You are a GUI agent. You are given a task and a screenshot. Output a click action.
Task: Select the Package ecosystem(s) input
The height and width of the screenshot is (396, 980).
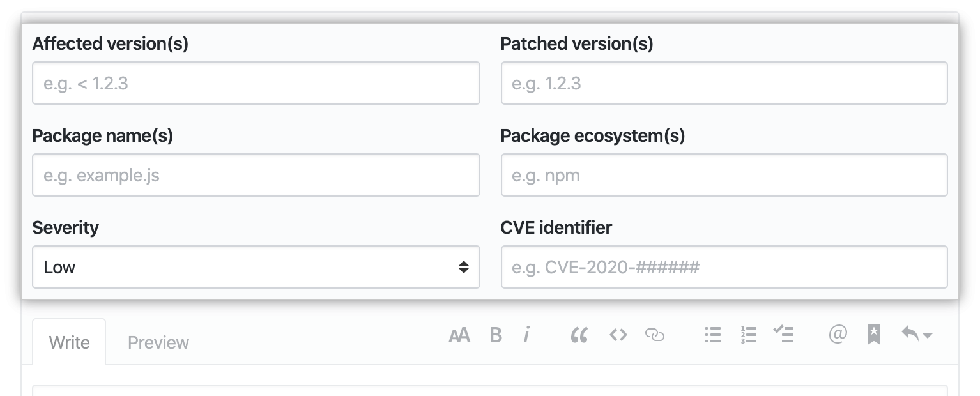point(724,175)
